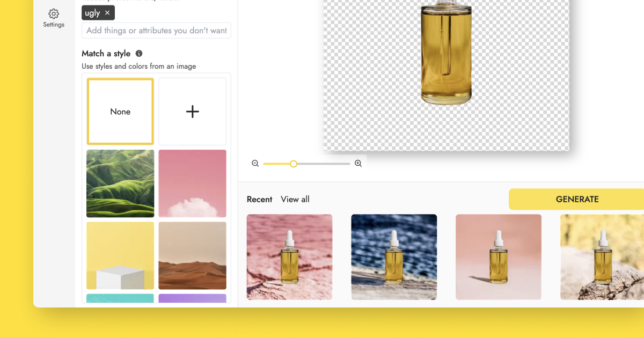Click the zoom slider handle
This screenshot has height=337, width=644.
coord(294,164)
